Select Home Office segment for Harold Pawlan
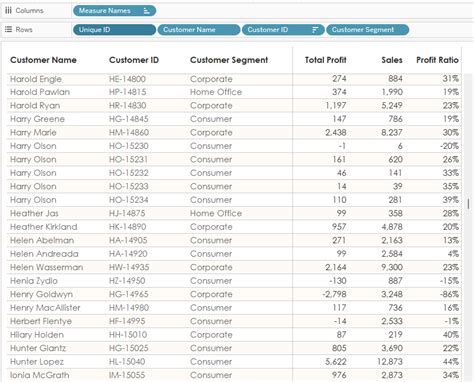 (x=216, y=92)
